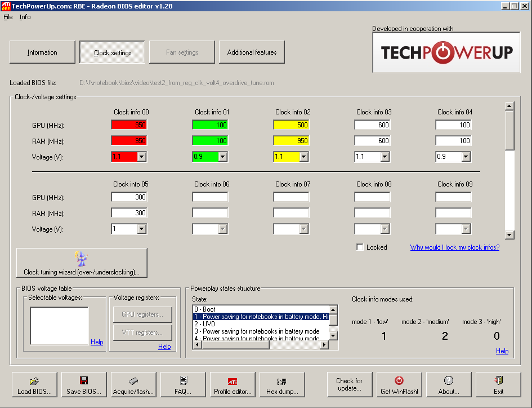Screen dimensions: 532x408
Task: Click Clock info 03 GPU MHz field
Action: [x=372, y=125]
